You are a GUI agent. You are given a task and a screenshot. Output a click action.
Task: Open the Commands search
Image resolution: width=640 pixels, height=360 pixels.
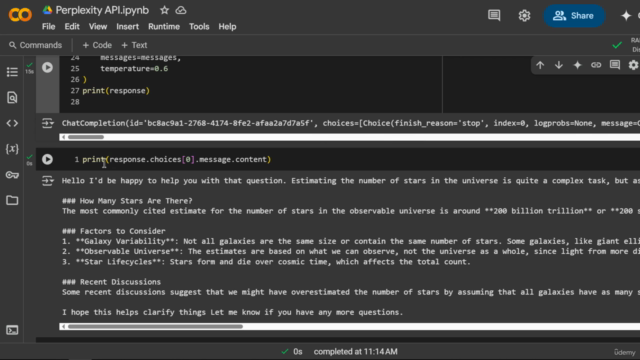tap(35, 45)
